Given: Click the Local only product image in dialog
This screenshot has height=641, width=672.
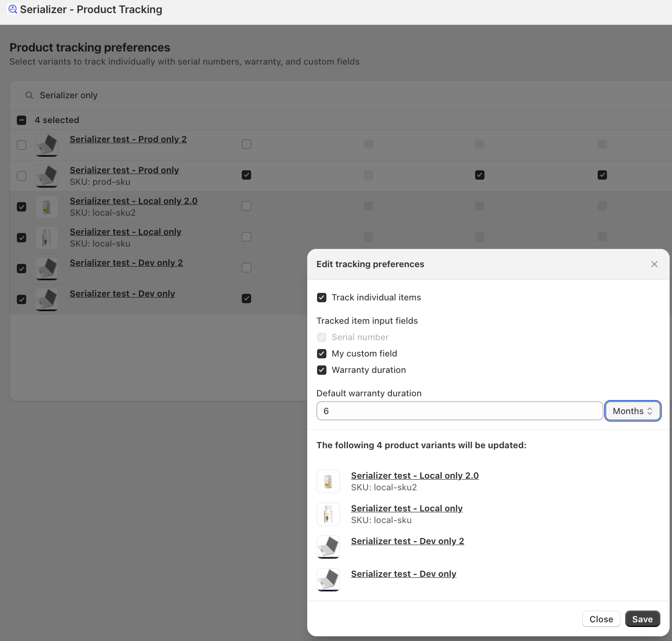Looking at the screenshot, I should [x=328, y=514].
